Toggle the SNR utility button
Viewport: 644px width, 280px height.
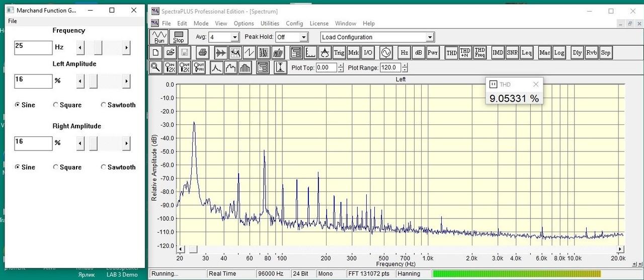coord(512,52)
